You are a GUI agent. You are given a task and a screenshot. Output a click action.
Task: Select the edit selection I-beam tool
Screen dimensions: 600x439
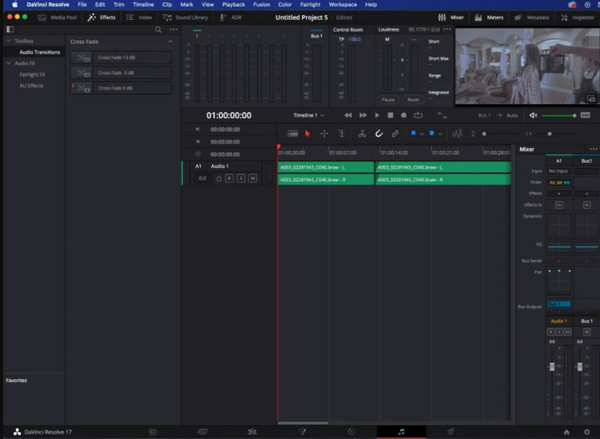(x=341, y=134)
